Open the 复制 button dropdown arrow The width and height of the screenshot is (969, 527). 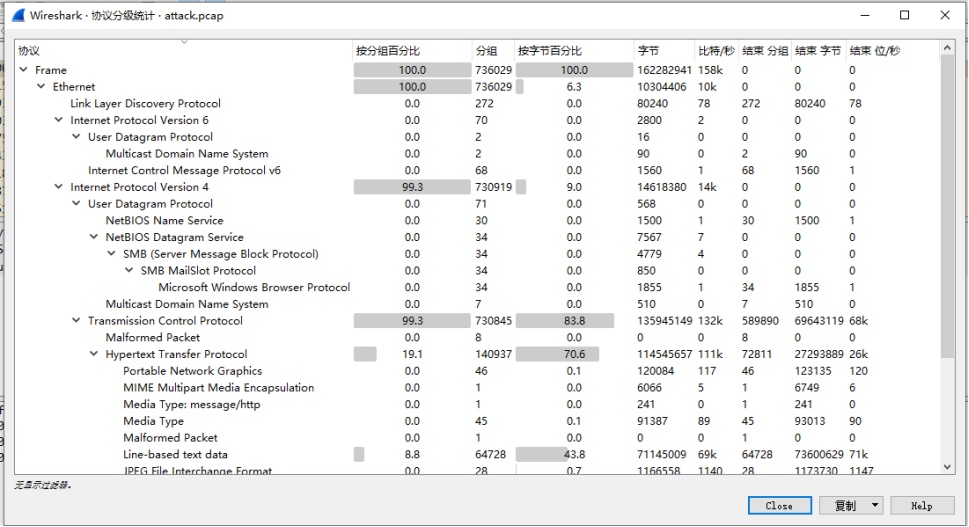[875, 505]
